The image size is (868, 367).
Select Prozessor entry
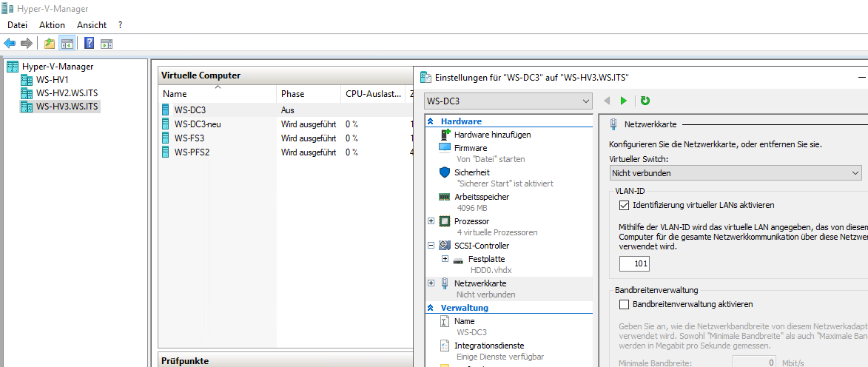coord(471,220)
